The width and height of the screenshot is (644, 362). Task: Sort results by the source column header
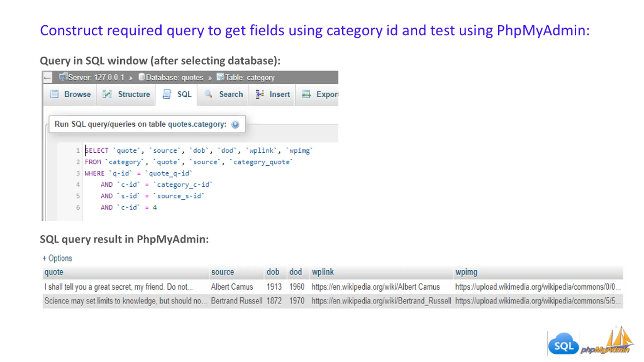[223, 272]
